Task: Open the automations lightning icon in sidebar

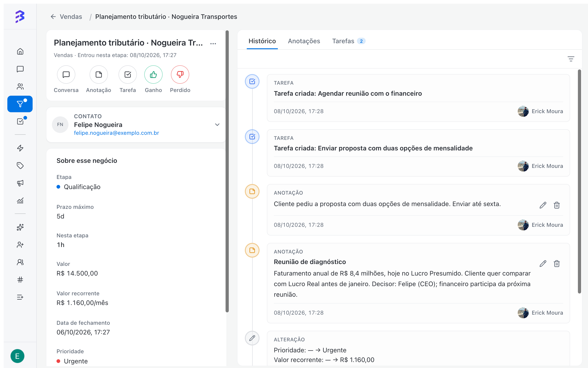Action: coord(20,148)
